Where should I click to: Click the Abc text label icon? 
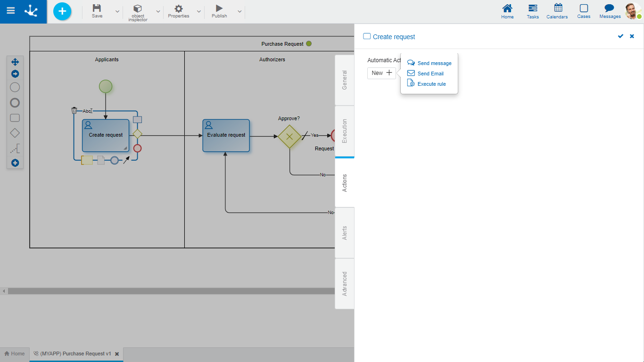(87, 111)
